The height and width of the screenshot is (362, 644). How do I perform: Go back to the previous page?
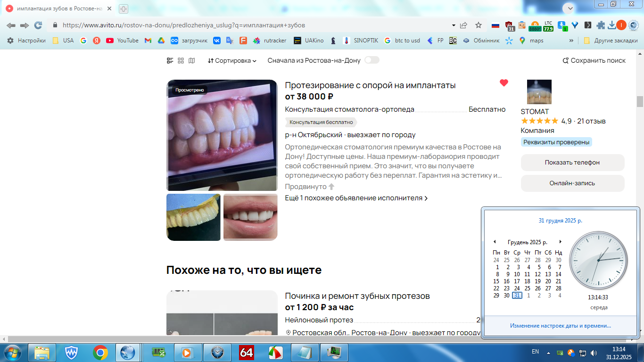(11, 25)
